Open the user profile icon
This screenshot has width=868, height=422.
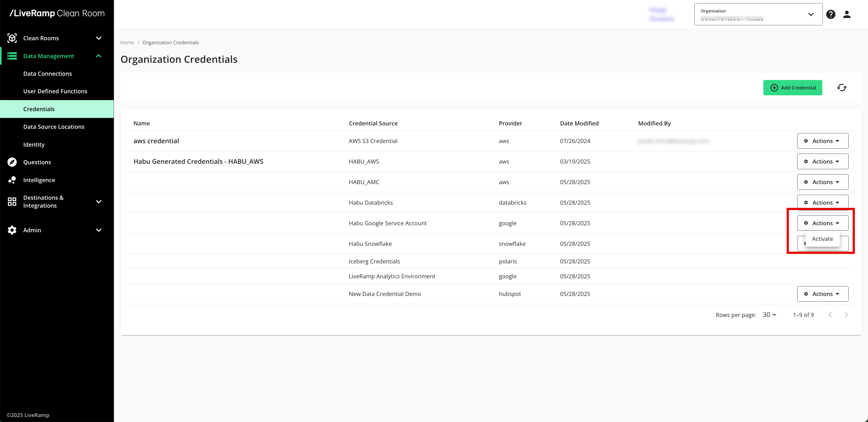[847, 14]
